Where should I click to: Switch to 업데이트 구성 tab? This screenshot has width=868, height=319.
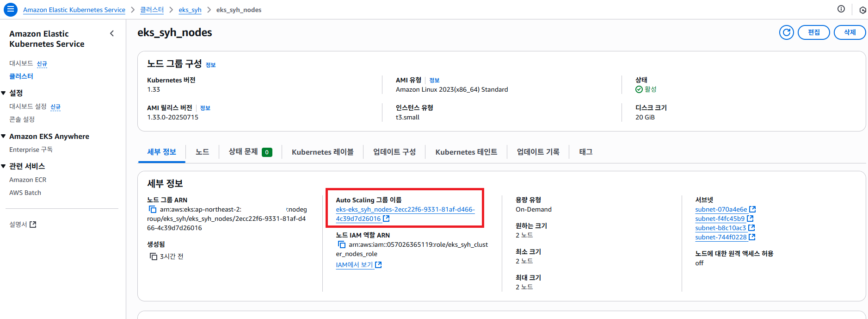(x=394, y=152)
